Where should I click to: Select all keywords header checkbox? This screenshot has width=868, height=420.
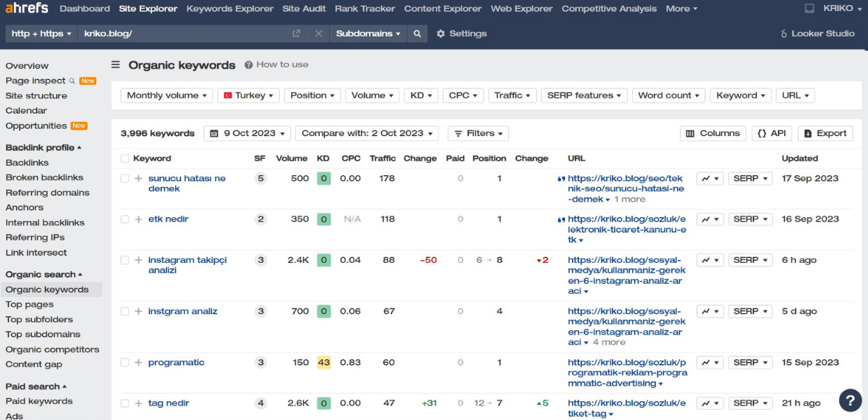[x=124, y=159]
